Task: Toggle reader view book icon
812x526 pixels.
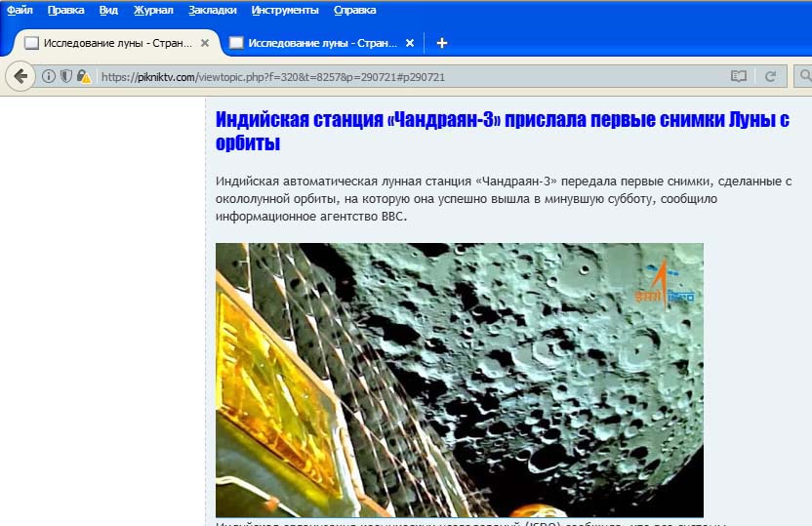Action: pyautogui.click(x=739, y=77)
